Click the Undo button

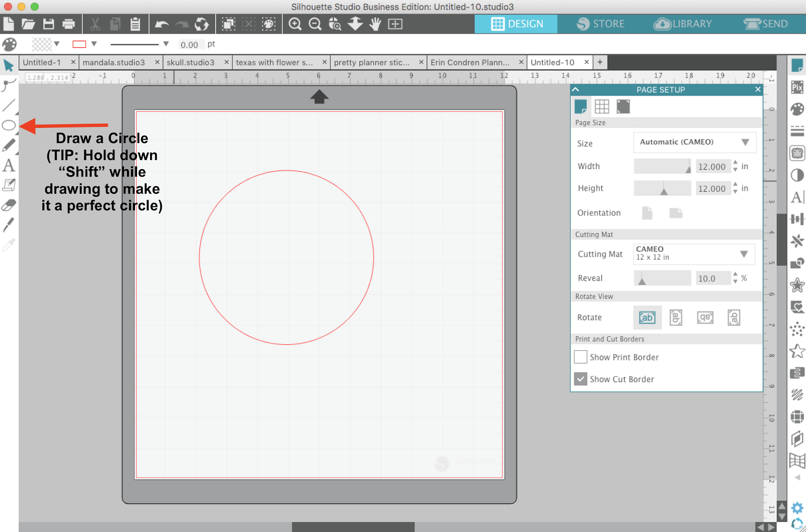[x=161, y=24]
